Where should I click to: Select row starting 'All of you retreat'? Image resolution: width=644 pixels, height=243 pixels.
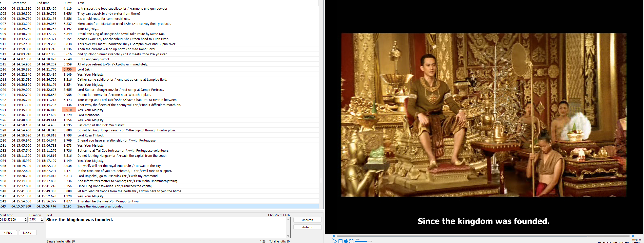coord(159,64)
